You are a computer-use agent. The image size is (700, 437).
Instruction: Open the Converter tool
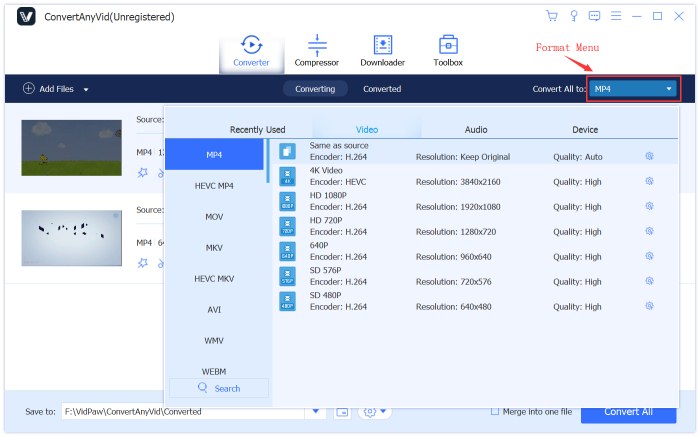pos(251,51)
